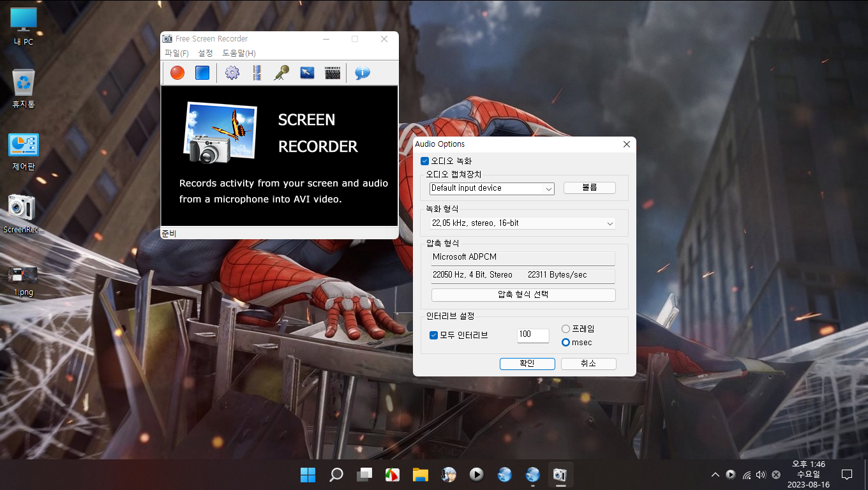Open taskbar search magnifier
The image size is (868, 490).
coord(336,475)
